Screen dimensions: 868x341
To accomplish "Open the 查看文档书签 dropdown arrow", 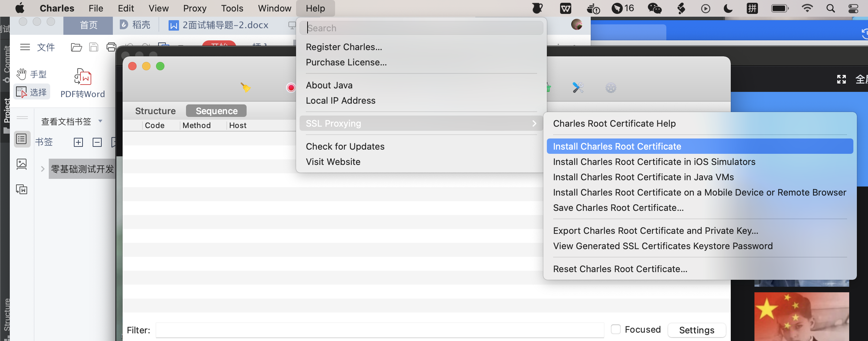I will [x=100, y=121].
